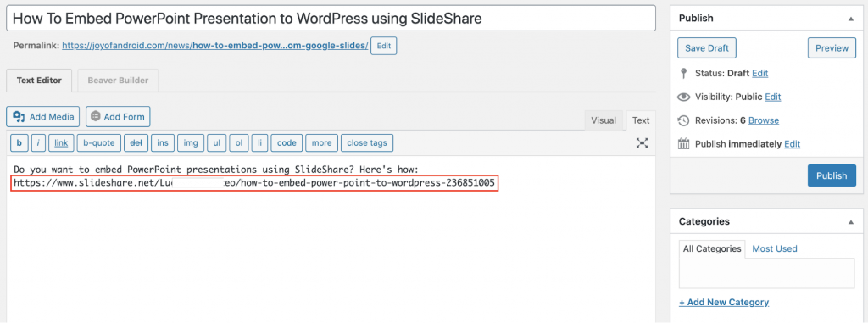
Task: Collapse the Categories panel arrow
Action: (850, 221)
